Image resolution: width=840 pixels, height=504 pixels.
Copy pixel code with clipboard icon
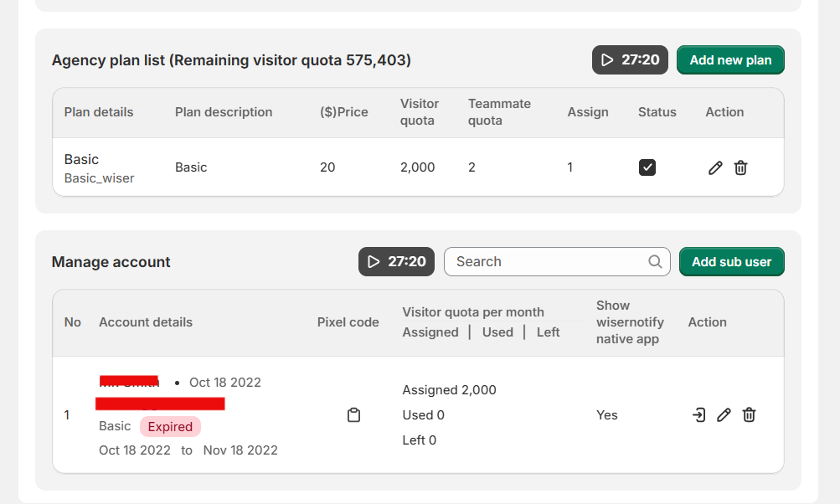(353, 415)
